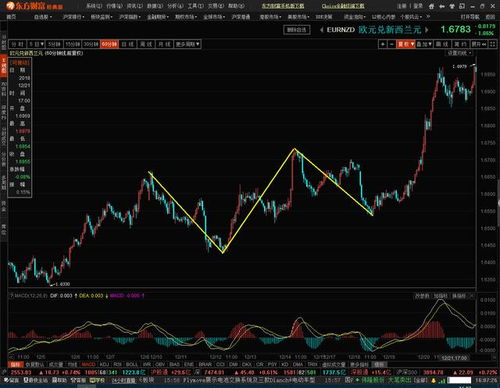The width and height of the screenshot is (500, 388).
Task: Open the 叠加 overlay dropdown
Action: pos(424,44)
